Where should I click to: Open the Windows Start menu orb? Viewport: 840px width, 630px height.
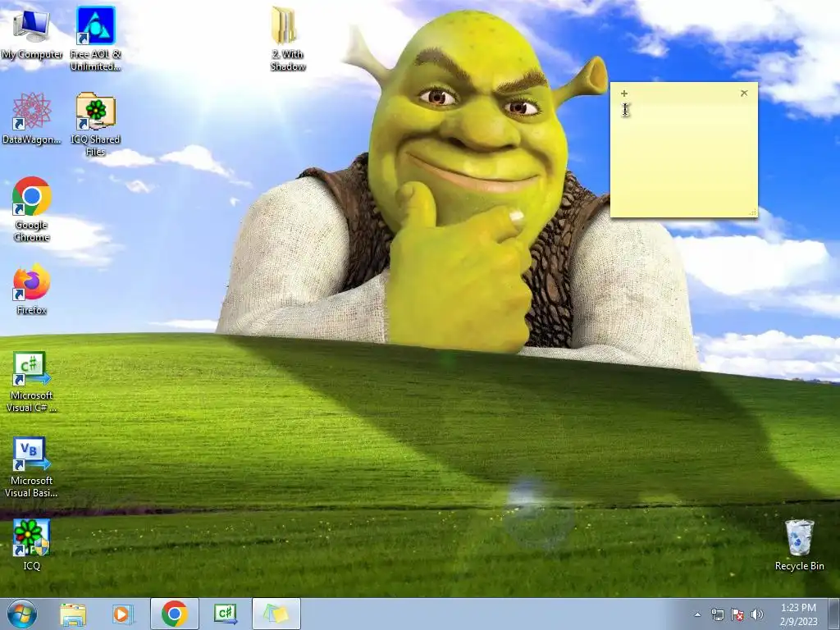coord(22,614)
